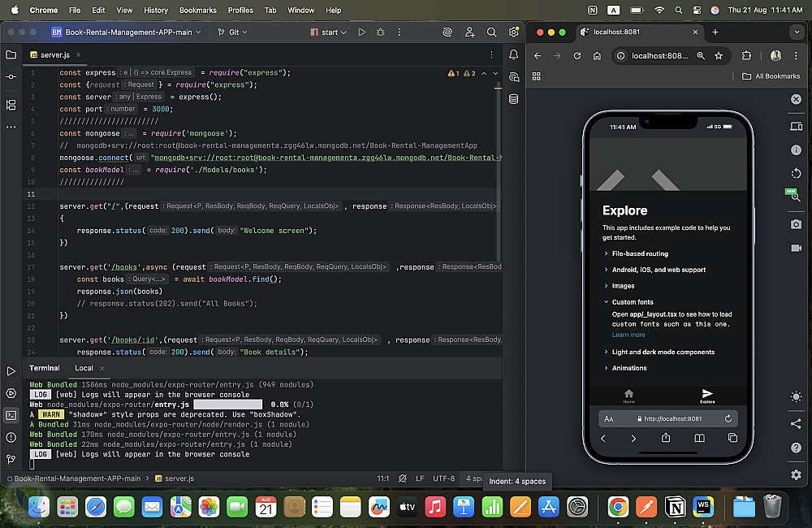Open the Git branch dropdown

pyautogui.click(x=232, y=32)
